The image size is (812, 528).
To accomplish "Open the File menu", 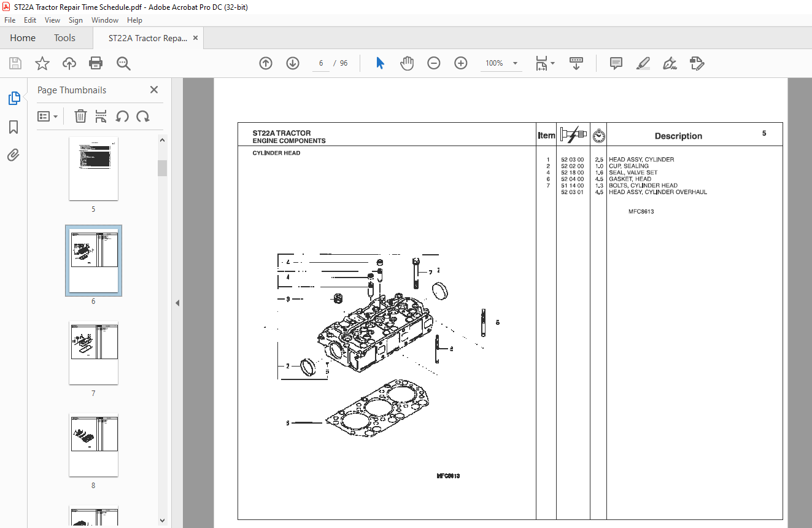I will (x=10, y=20).
